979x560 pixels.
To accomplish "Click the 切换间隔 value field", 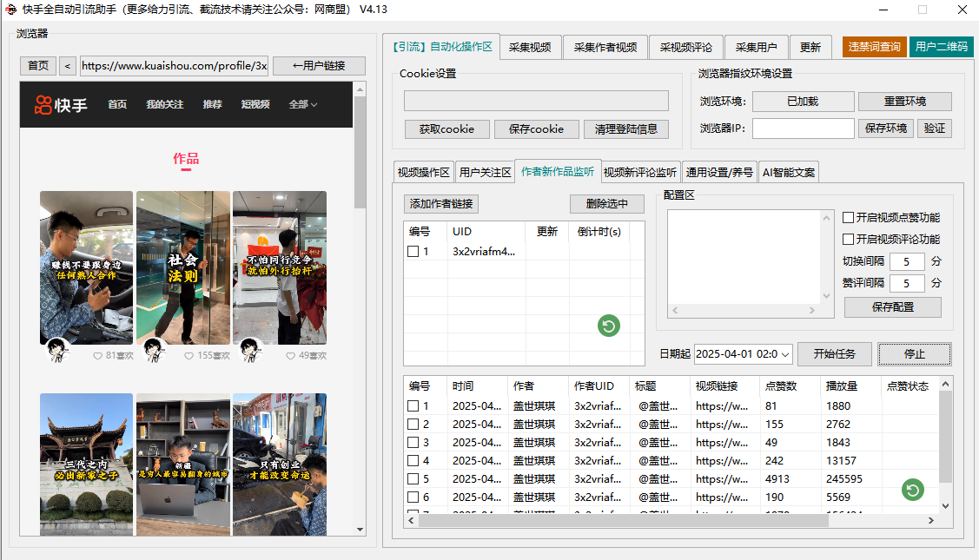I will [x=907, y=261].
